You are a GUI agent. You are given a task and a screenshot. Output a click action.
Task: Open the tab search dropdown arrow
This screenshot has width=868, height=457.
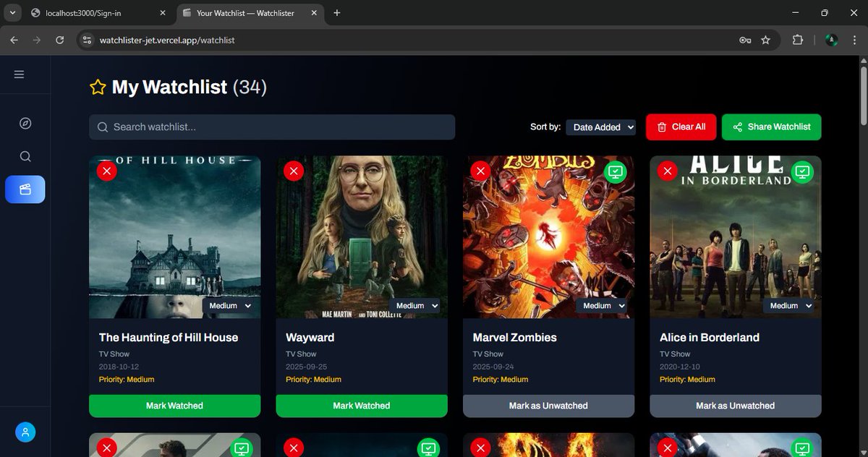tap(13, 13)
